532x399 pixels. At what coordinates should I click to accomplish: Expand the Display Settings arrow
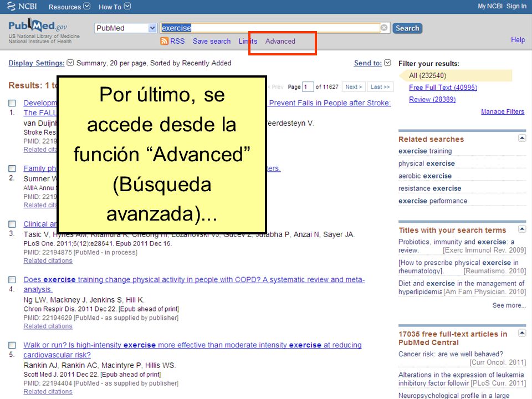coord(70,63)
